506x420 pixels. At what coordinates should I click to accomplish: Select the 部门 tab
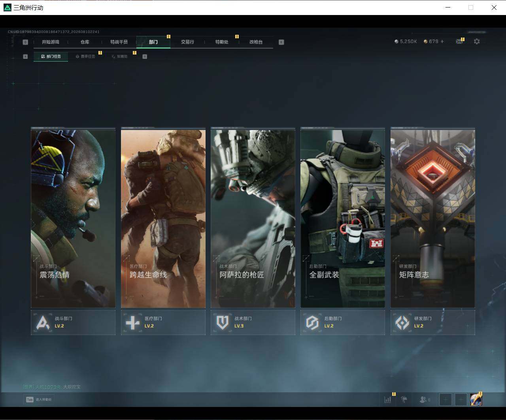pos(153,42)
